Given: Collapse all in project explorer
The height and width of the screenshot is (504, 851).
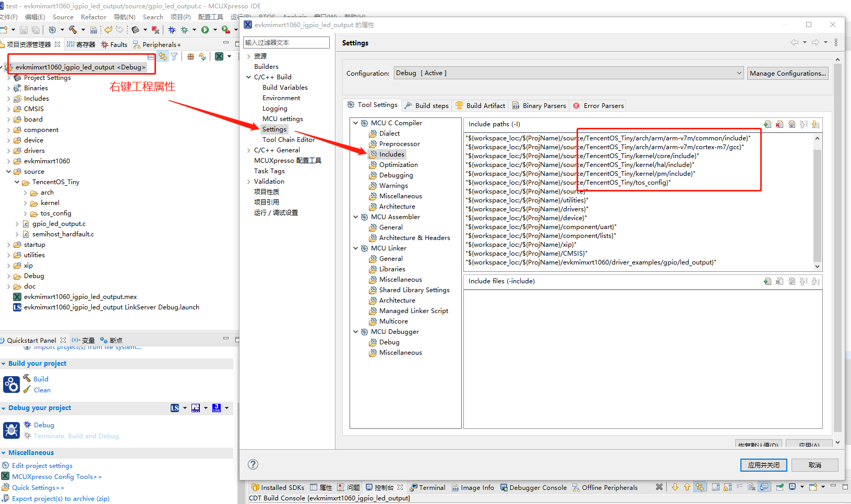Looking at the screenshot, I should point(151,56).
